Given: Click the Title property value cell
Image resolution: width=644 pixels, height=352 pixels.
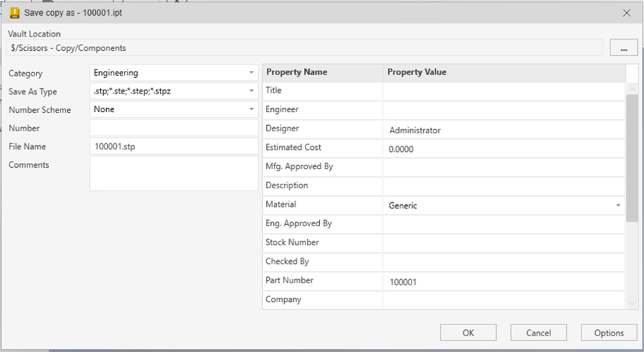Looking at the screenshot, I should point(504,91).
